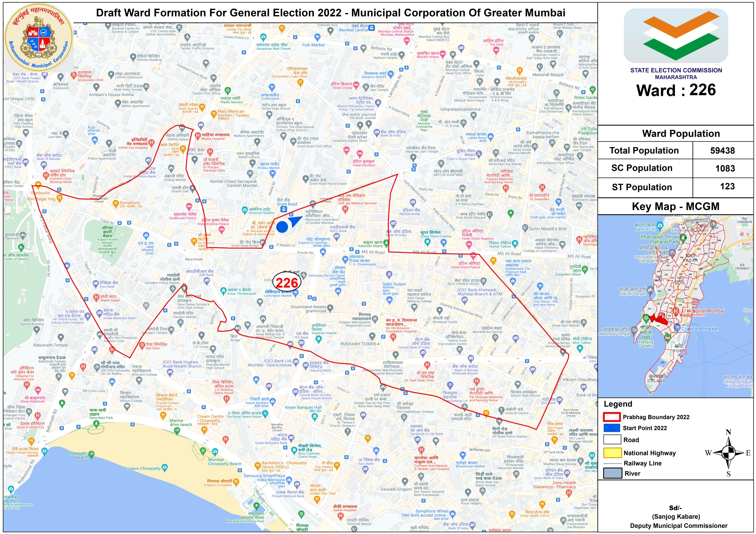The height and width of the screenshot is (534, 756).
Task: Click the Brihanmumbai Municipal Corporation emblem
Action: (x=38, y=37)
